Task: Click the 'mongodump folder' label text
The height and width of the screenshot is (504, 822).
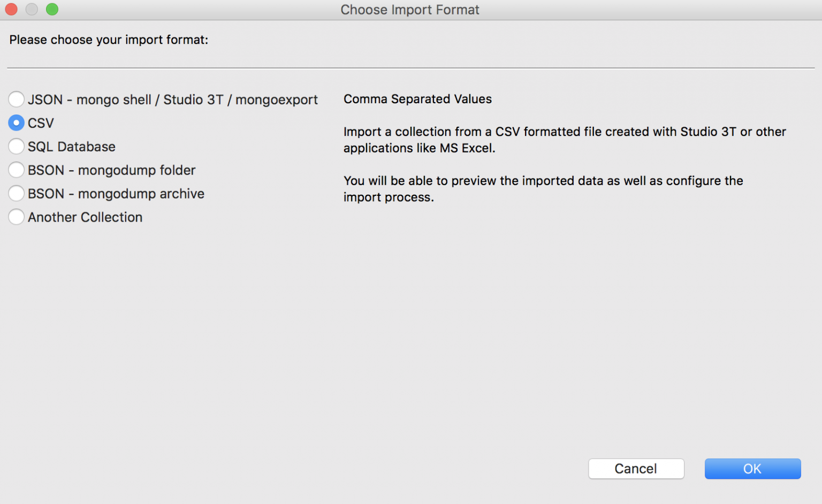Action: pos(137,170)
